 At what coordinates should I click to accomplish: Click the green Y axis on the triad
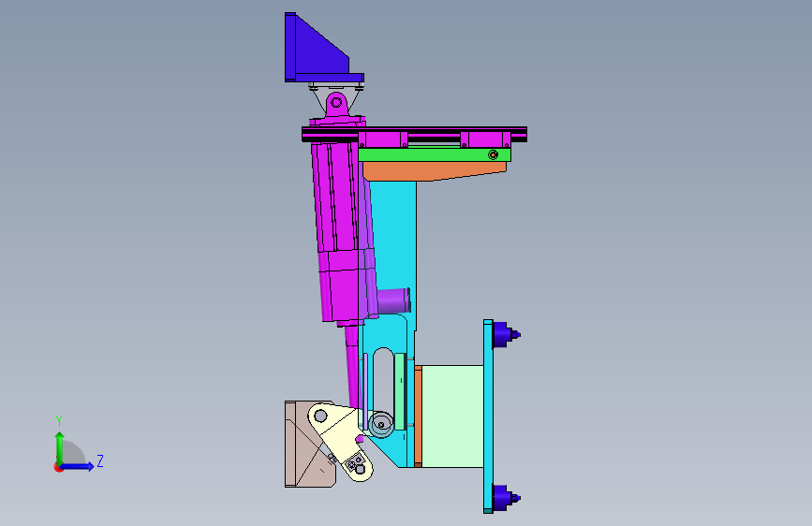(60, 447)
